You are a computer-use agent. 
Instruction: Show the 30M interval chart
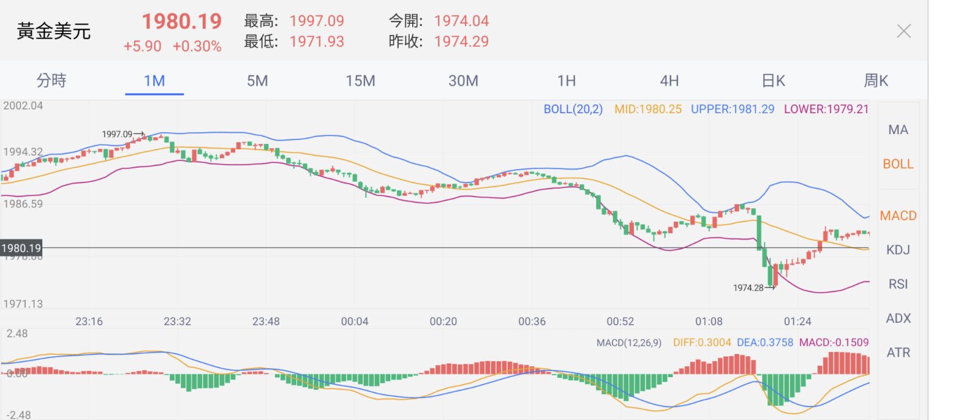(x=463, y=81)
